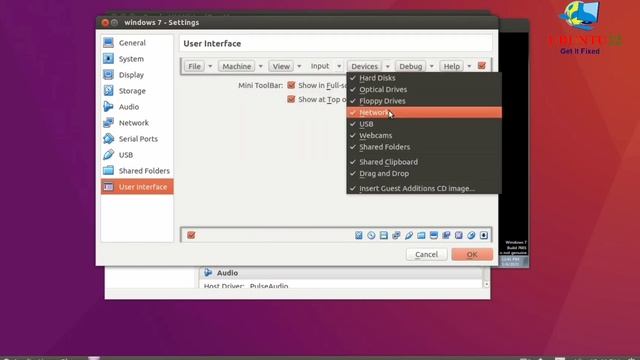
Task: Open the USB settings category icon
Action: pyautogui.click(x=108, y=155)
